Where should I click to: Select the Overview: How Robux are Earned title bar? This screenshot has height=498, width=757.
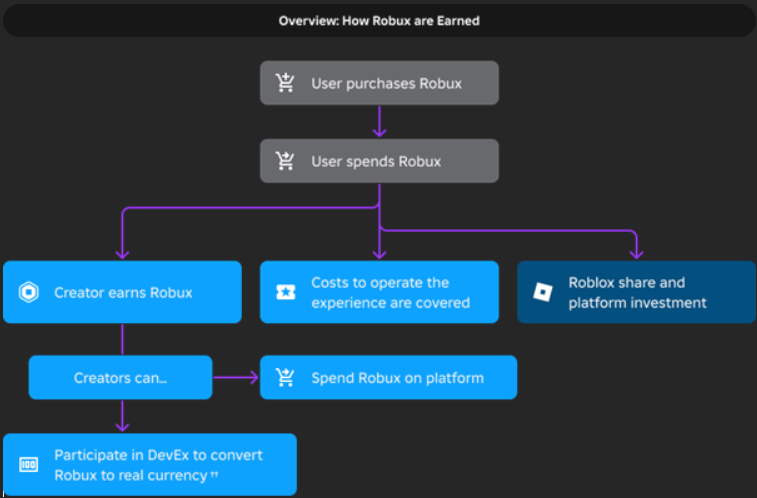point(378,20)
